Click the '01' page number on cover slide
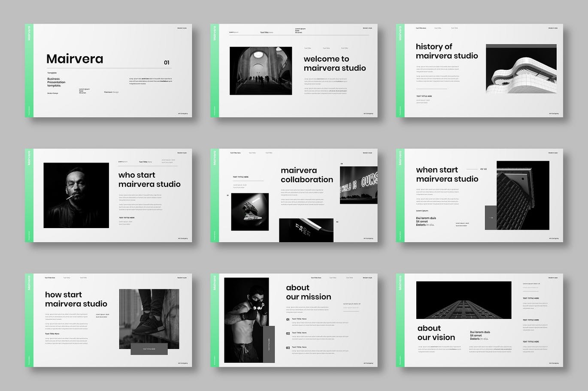Image resolution: width=588 pixels, height=391 pixels. [167, 63]
